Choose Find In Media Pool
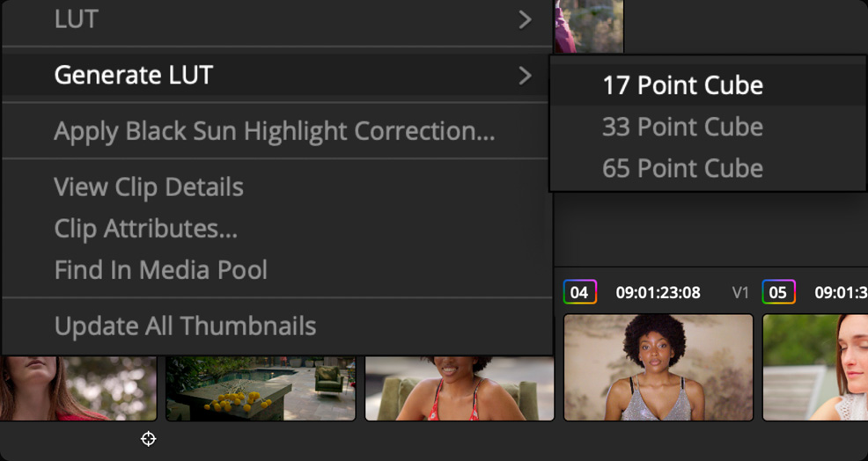 160,269
